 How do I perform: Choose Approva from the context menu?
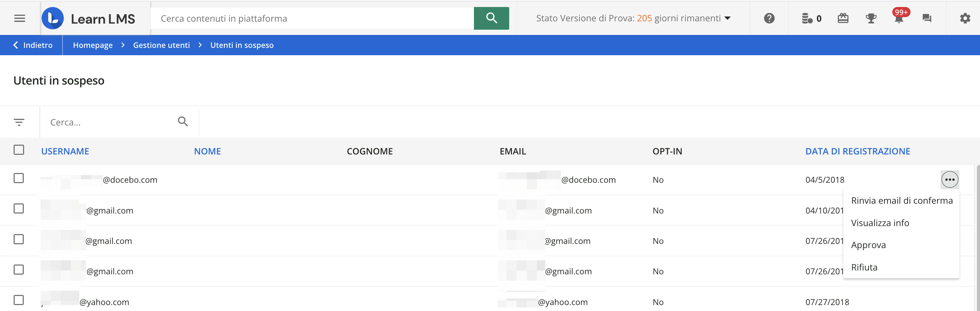click(x=868, y=245)
